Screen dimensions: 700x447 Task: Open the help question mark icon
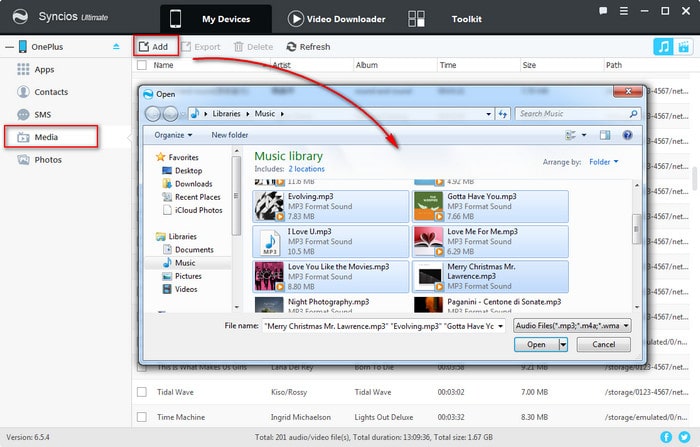pos(627,135)
